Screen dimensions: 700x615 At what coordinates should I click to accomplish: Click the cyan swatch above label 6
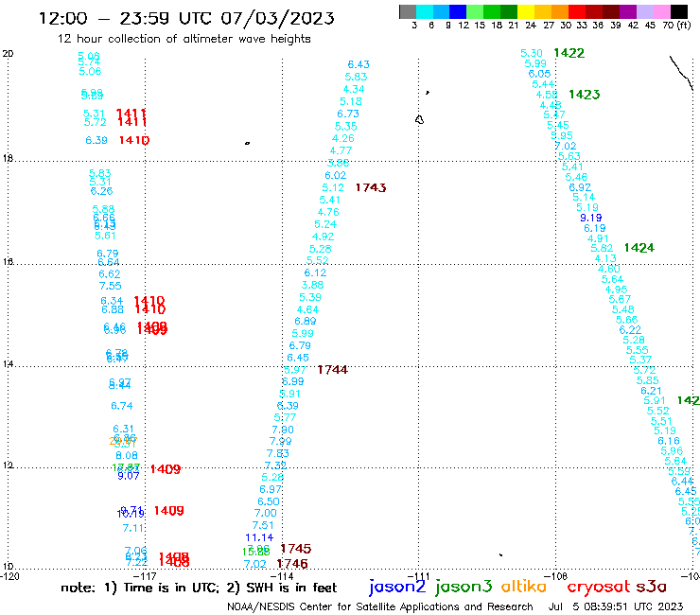(425, 11)
